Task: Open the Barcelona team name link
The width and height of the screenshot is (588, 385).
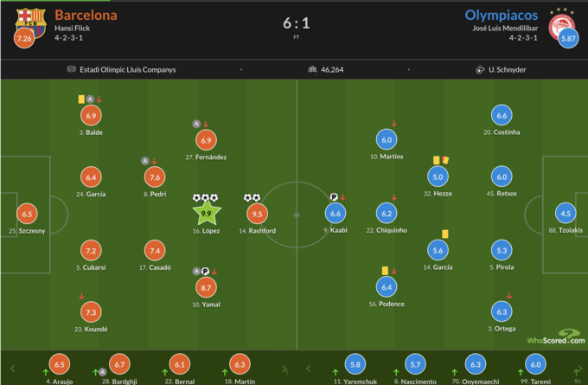Action: 86,15
